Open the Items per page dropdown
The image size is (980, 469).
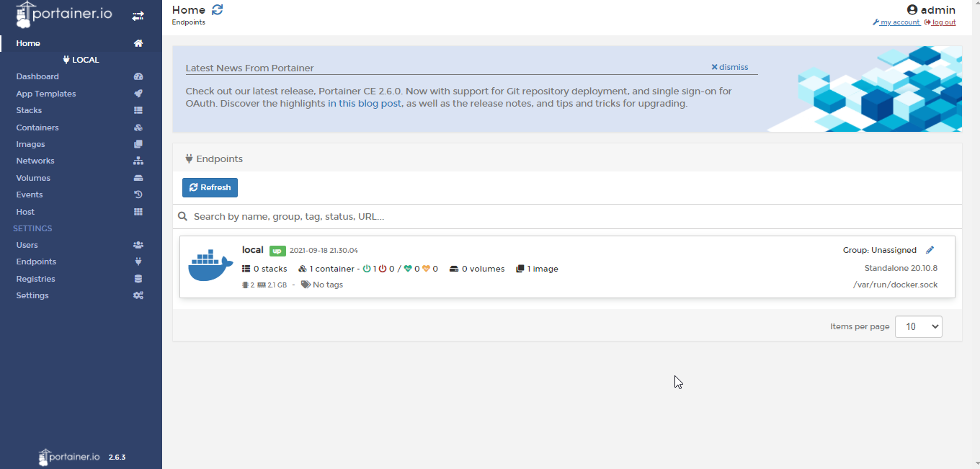918,326
